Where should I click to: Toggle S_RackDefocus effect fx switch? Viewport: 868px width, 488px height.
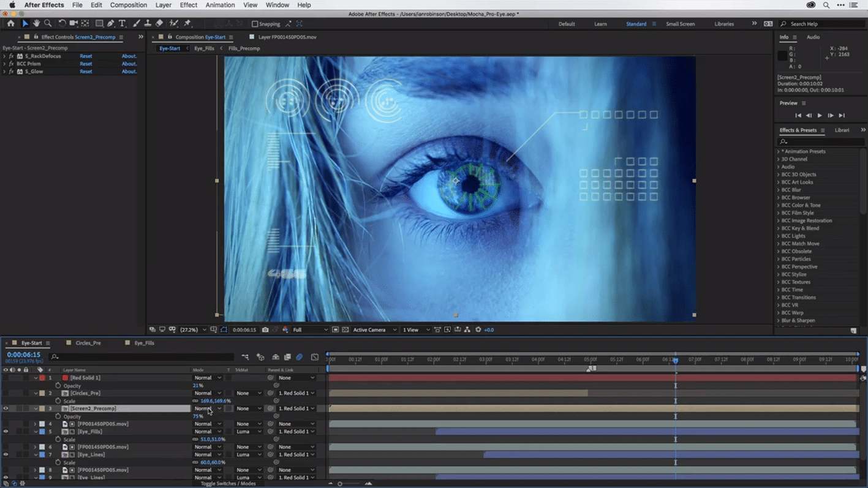[11, 56]
